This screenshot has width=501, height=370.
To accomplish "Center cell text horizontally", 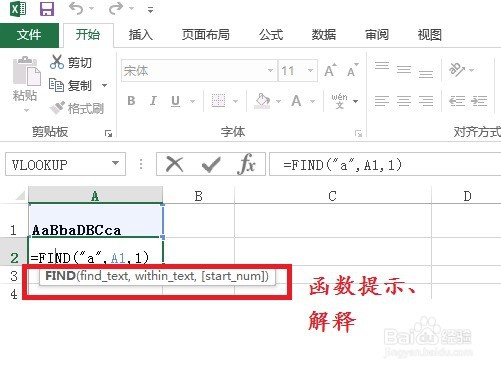I will tap(404, 101).
